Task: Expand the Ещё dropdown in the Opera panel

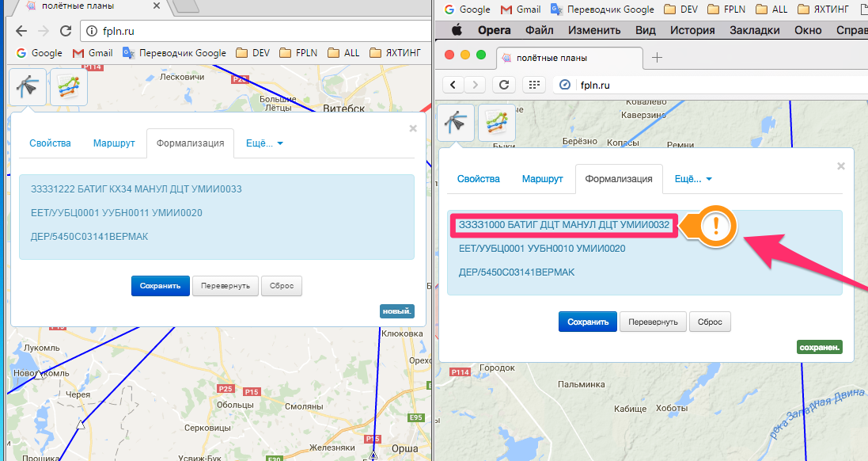Action: point(692,179)
